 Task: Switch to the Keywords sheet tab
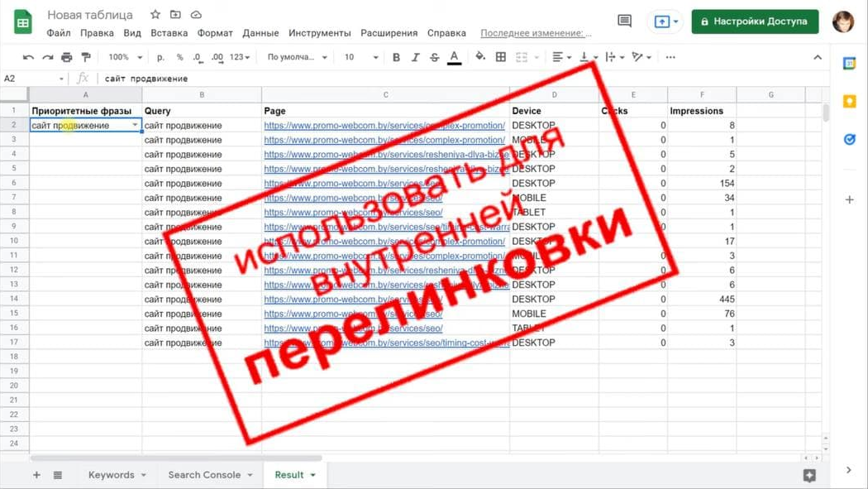(111, 475)
